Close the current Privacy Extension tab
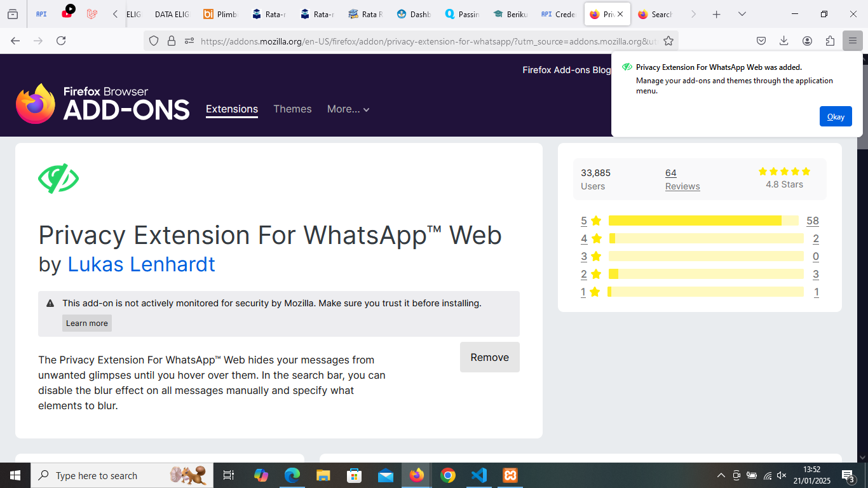The image size is (868, 488). tap(620, 14)
